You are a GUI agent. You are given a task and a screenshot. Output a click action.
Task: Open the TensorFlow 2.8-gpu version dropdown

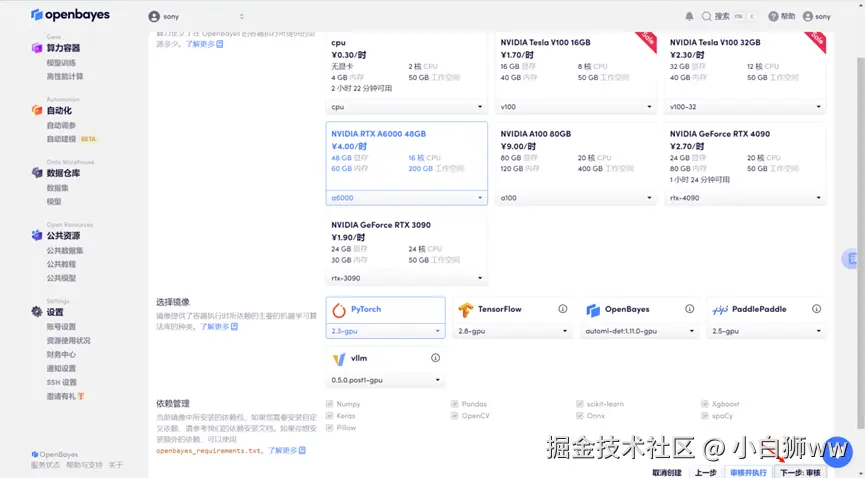[512, 331]
